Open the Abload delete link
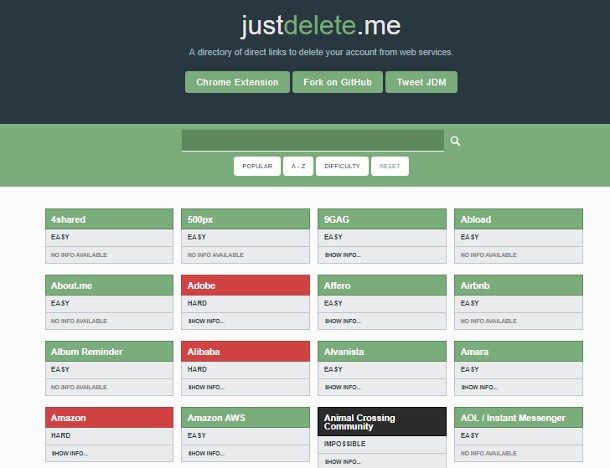The image size is (610, 468). 518,219
